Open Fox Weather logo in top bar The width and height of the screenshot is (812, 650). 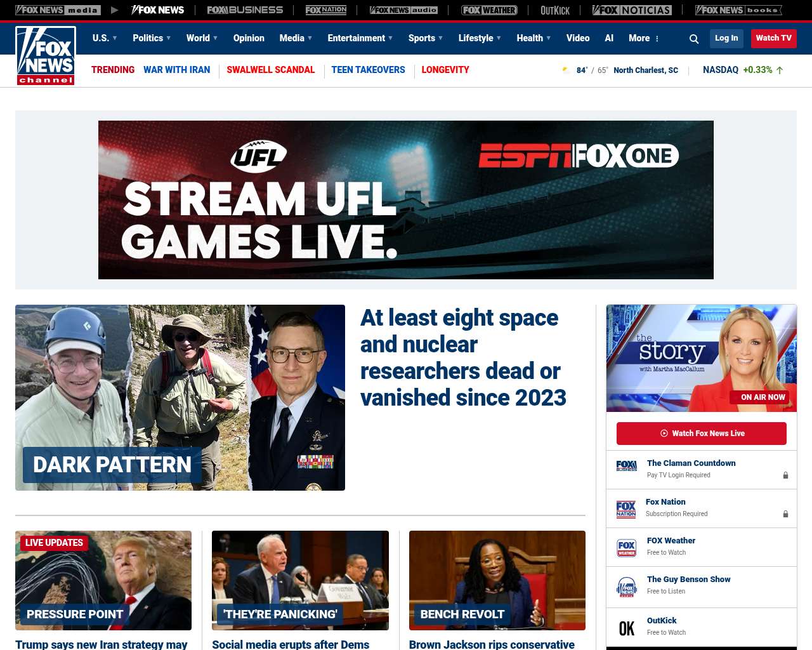[488, 10]
